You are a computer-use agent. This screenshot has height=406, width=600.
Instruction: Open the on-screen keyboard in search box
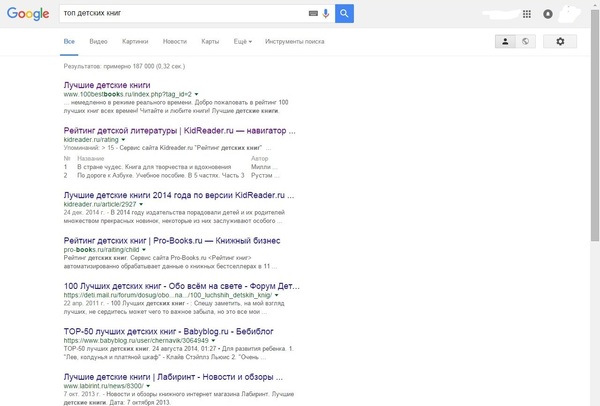point(313,14)
